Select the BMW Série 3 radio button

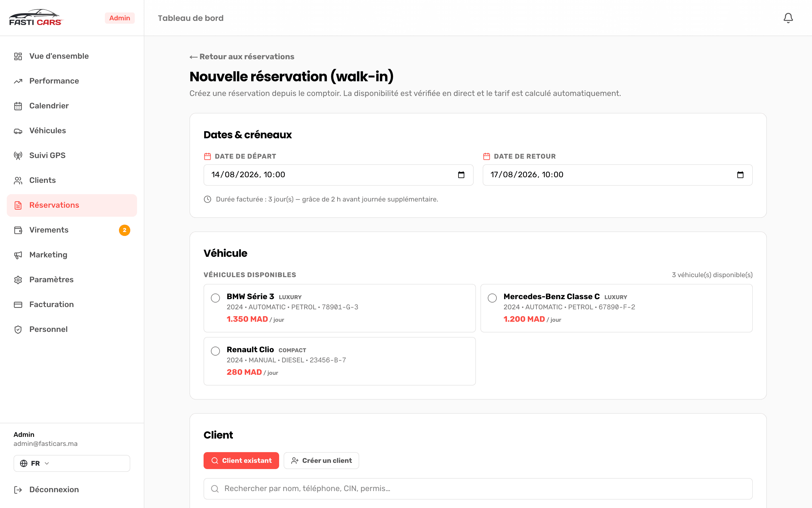tap(215, 298)
